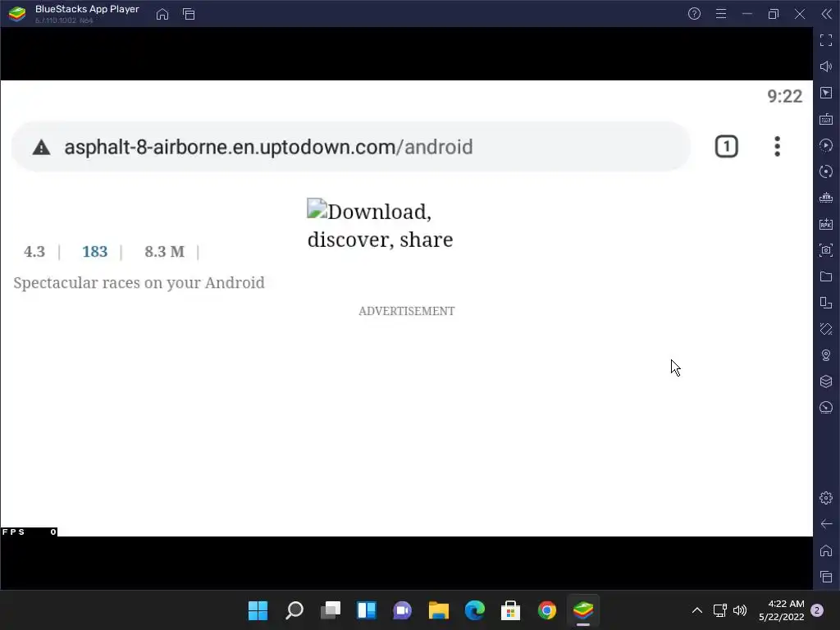Click the volume icon in system tray
The height and width of the screenshot is (630, 840).
click(740, 610)
